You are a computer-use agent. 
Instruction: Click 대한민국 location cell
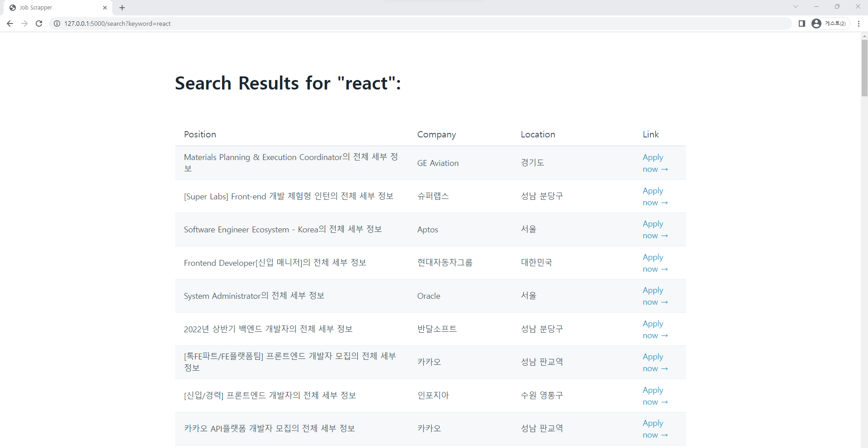(x=536, y=263)
